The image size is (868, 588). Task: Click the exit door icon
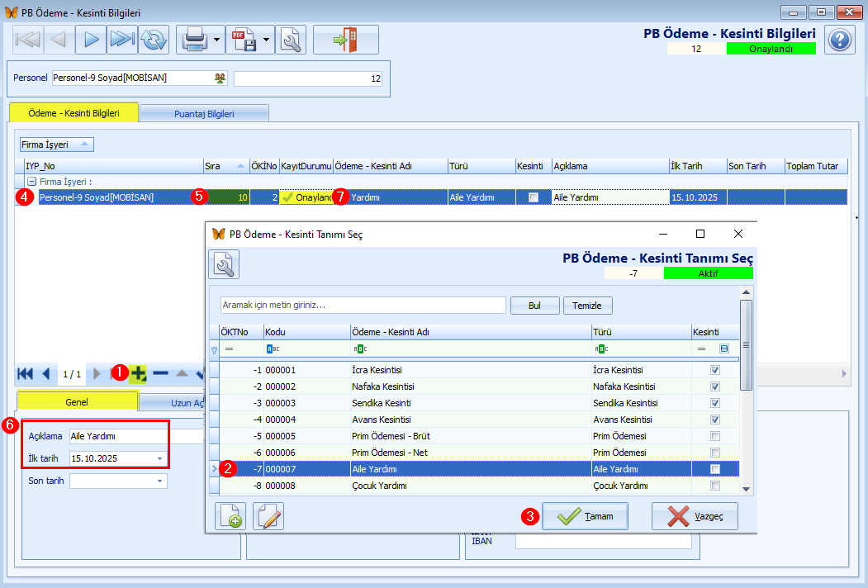click(345, 39)
